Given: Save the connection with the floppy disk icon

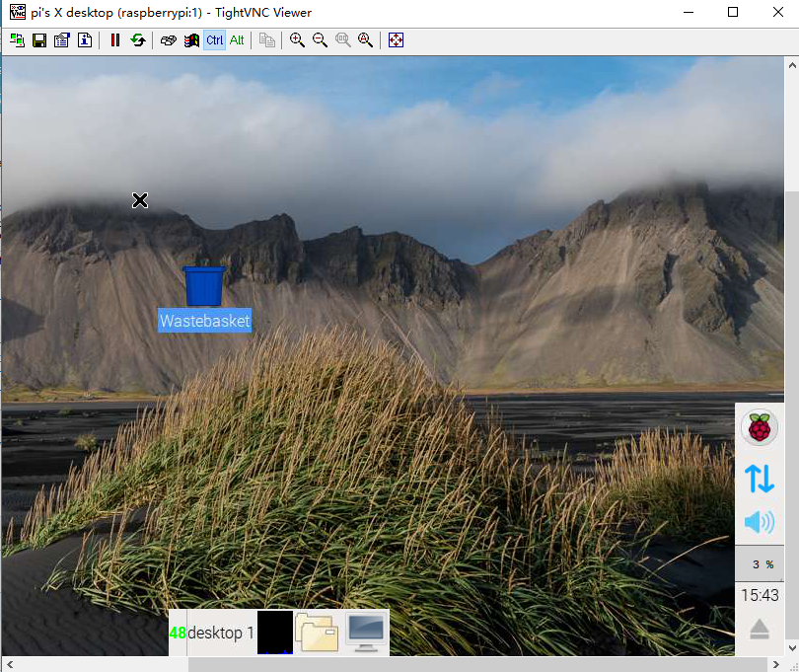Looking at the screenshot, I should (x=39, y=40).
